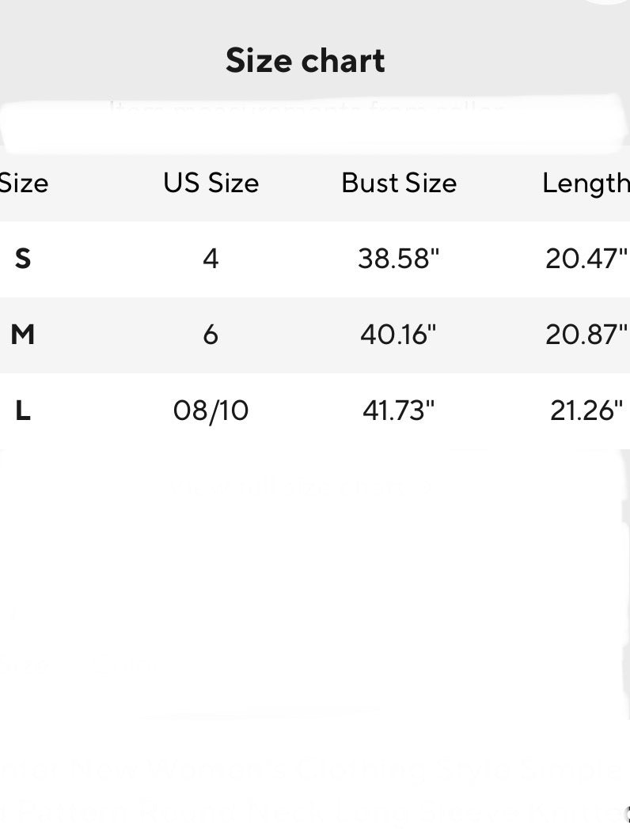
Task: Click the 20.87" length value
Action: [586, 335]
